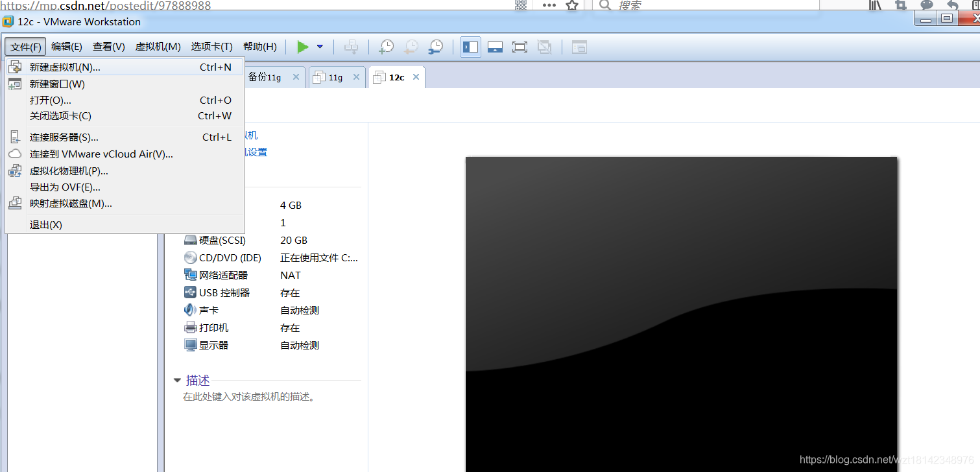Enter full screen mode via toolbar icon
Screen dimensions: 980x472
point(520,47)
